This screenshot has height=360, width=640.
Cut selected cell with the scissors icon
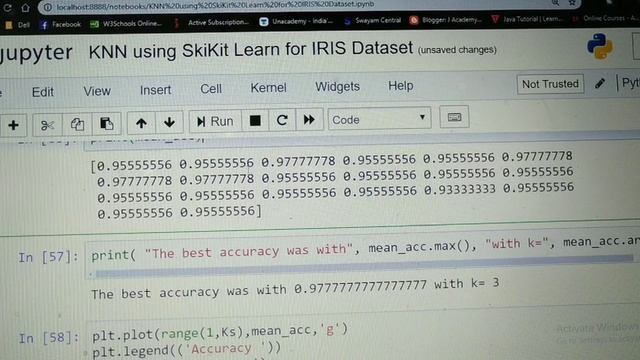(x=47, y=124)
